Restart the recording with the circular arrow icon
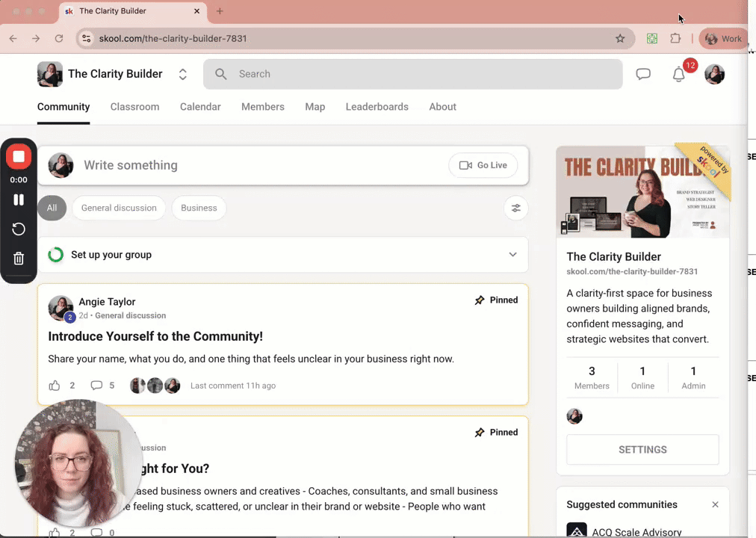This screenshot has height=538, width=756. coord(19,229)
